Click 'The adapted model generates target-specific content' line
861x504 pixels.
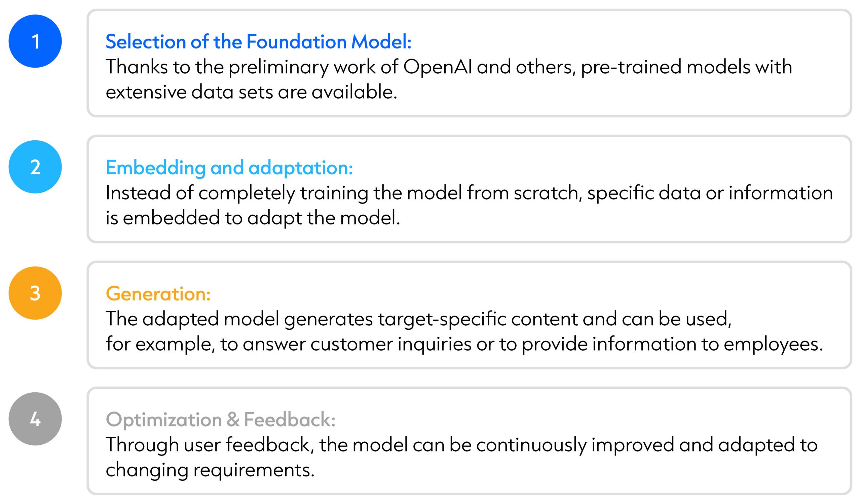418,319
